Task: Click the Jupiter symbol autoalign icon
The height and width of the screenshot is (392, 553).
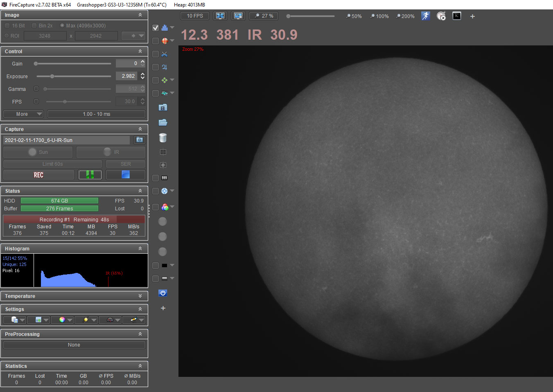Action: (x=165, y=67)
